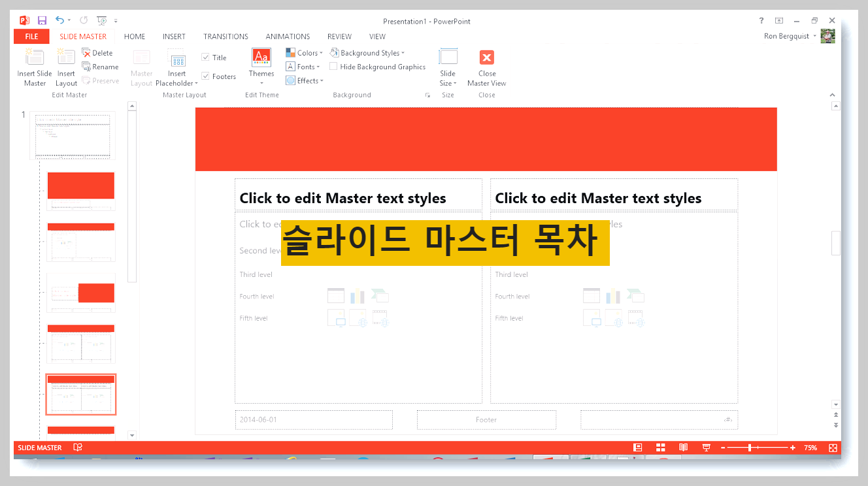Open Ribbon Display Options icon
Screen dimensions: 868x486
(779, 21)
